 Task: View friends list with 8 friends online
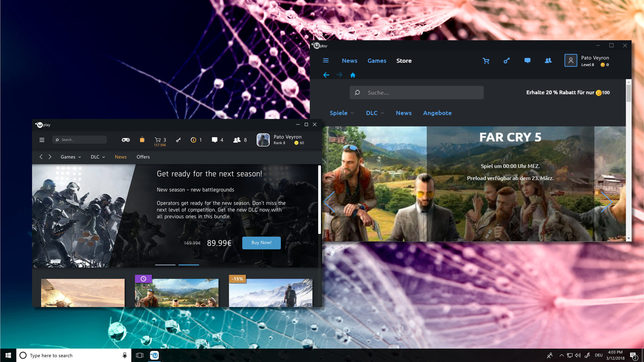click(x=237, y=140)
